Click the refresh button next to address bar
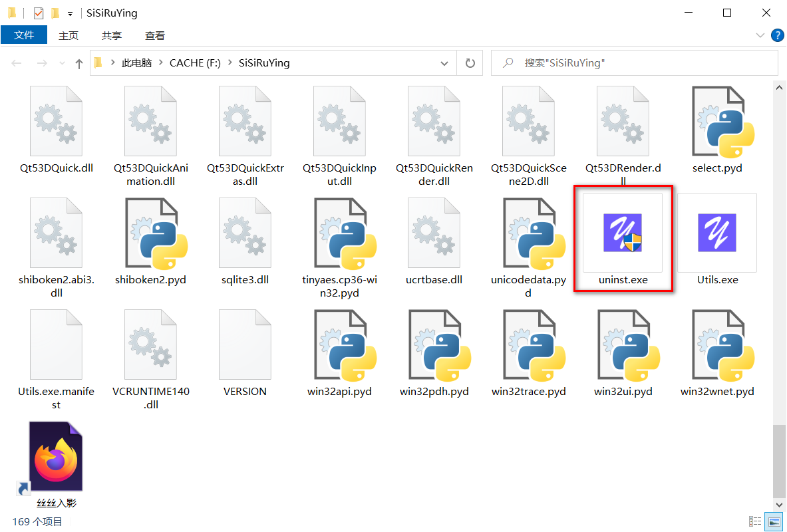787x532 pixels. pos(470,63)
